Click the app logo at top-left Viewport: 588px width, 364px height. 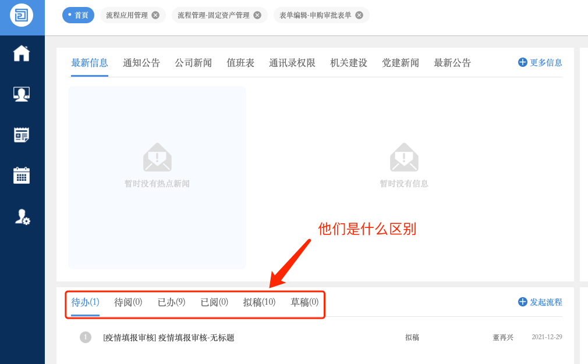pyautogui.click(x=22, y=15)
